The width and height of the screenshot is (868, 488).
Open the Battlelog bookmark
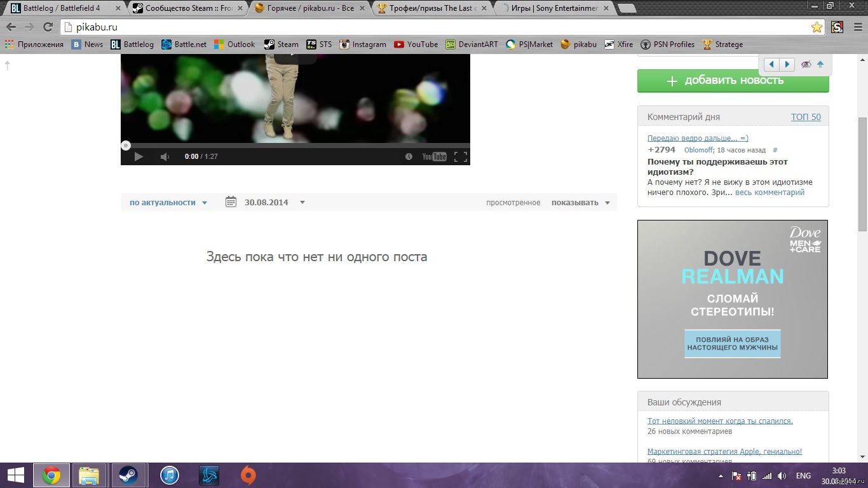tap(132, 44)
